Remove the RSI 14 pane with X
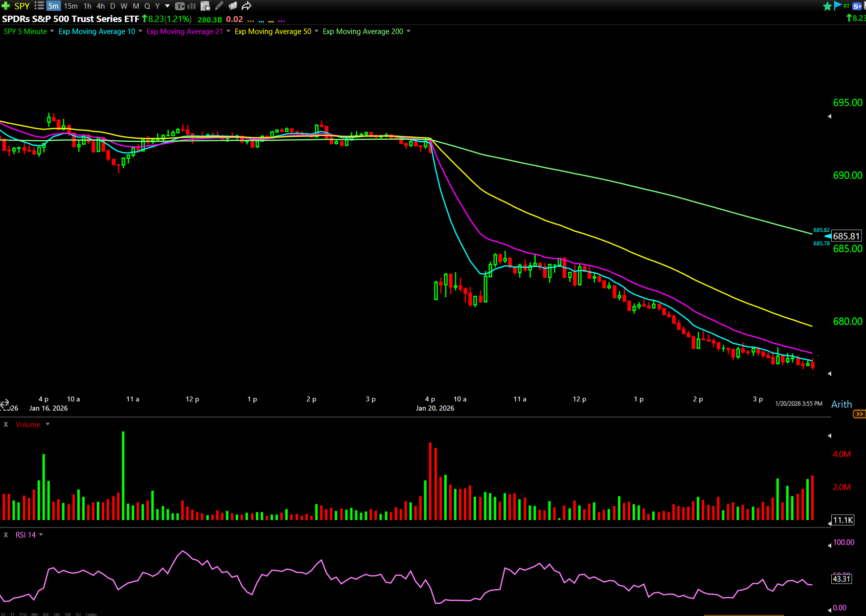This screenshot has height=616, width=866. point(6,535)
